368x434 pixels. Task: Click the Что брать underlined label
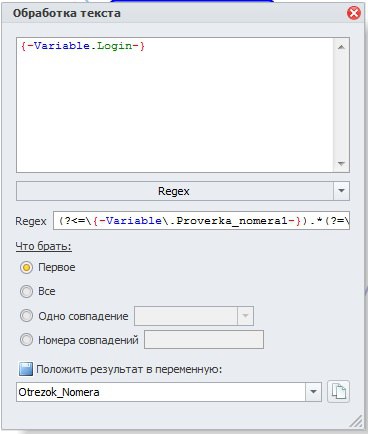pyautogui.click(x=44, y=246)
